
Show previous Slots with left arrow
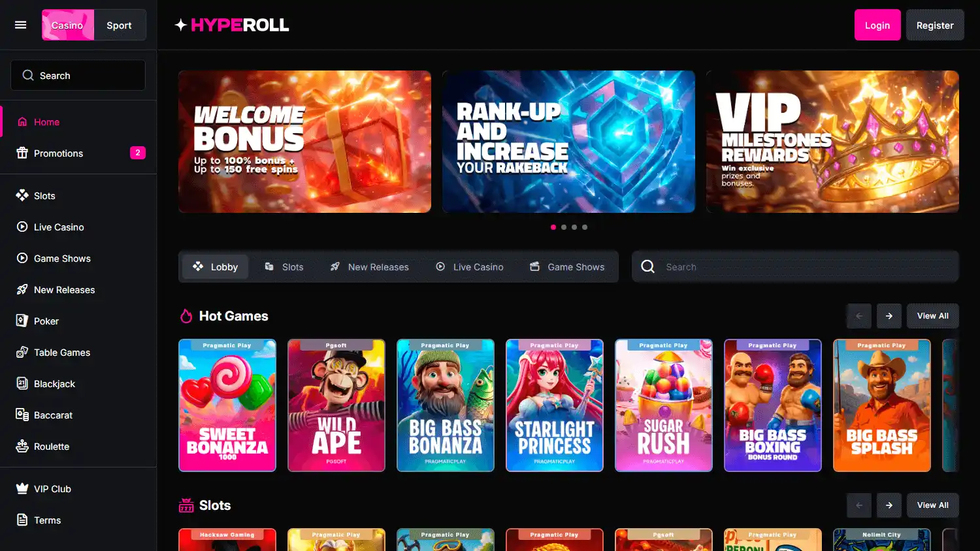pos(859,505)
